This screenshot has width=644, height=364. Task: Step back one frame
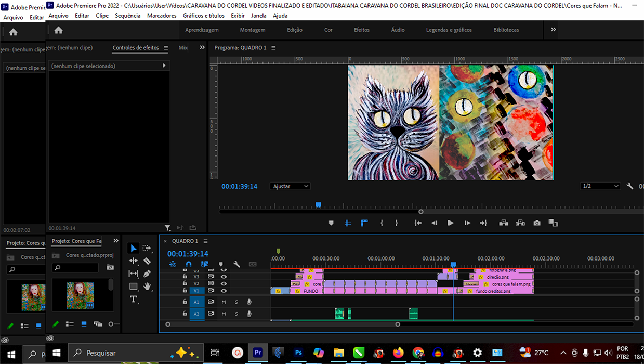[x=434, y=223]
